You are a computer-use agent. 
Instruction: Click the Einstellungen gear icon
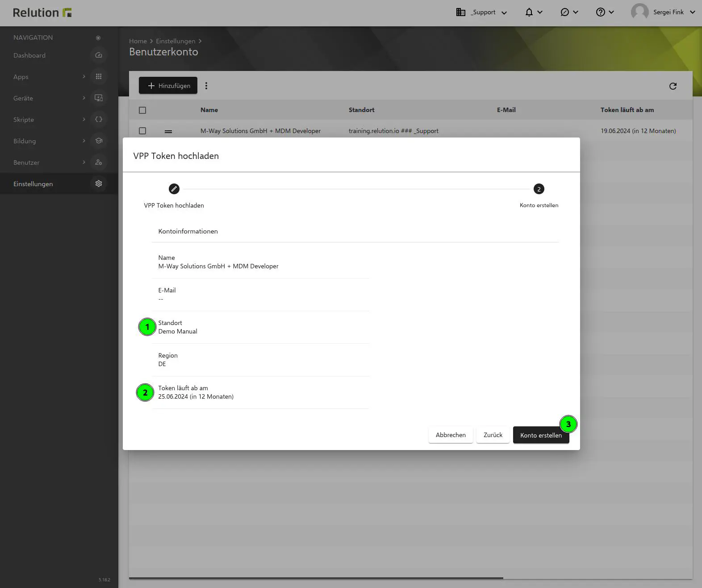(99, 183)
